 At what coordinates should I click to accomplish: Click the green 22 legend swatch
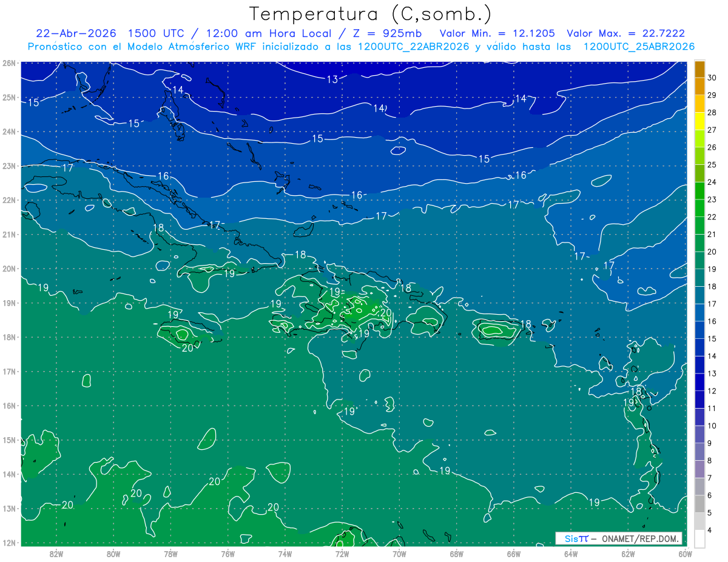pyautogui.click(x=699, y=208)
